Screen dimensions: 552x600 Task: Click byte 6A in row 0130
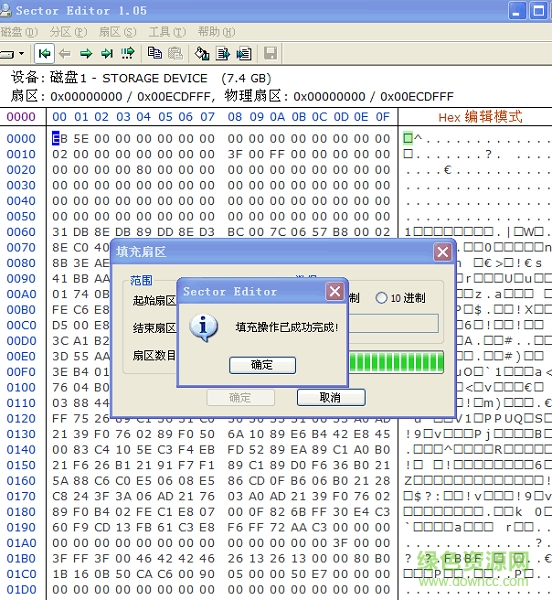coord(235,434)
